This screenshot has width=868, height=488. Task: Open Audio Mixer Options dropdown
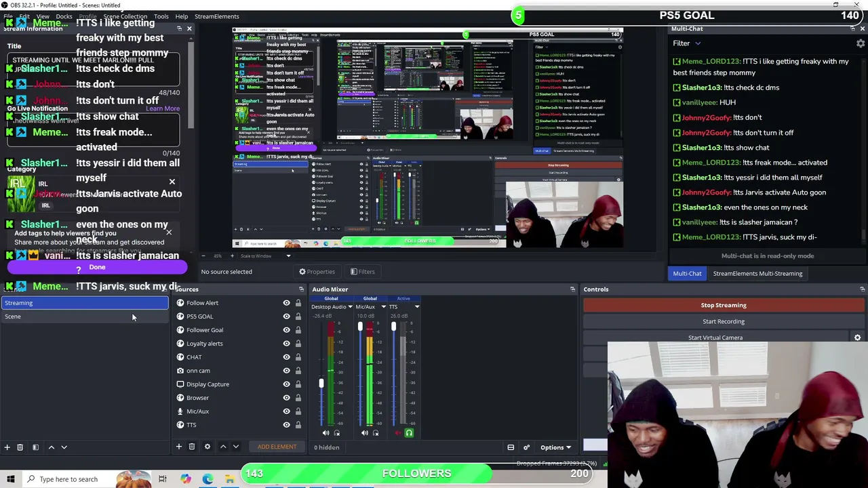tap(555, 447)
